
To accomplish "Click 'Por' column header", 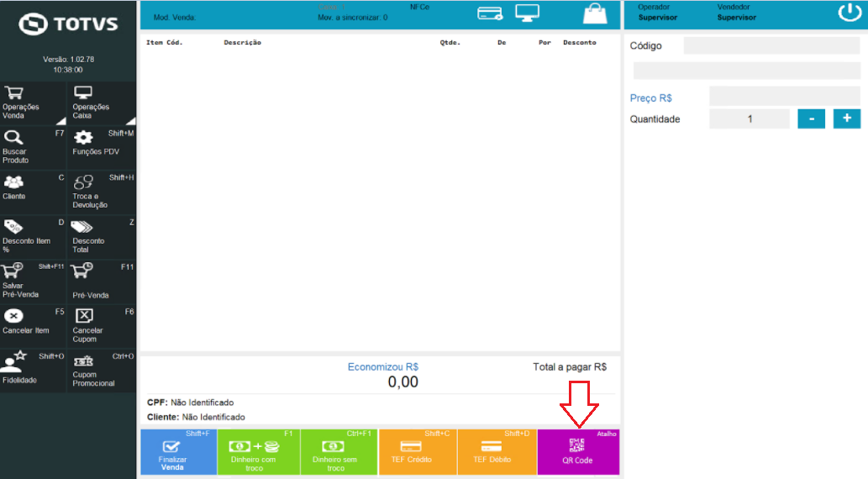I will (x=544, y=42).
